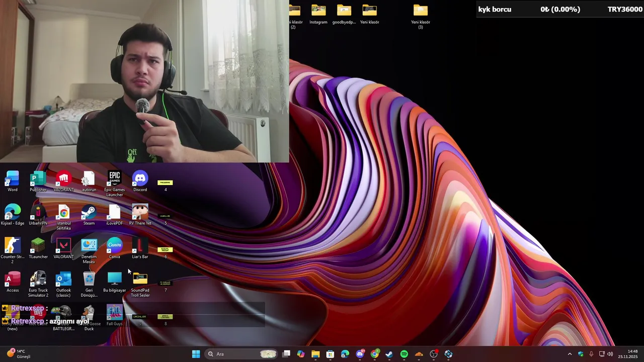The height and width of the screenshot is (362, 644).
Task: Open the orange cloud taskbar app
Action: tap(419, 354)
